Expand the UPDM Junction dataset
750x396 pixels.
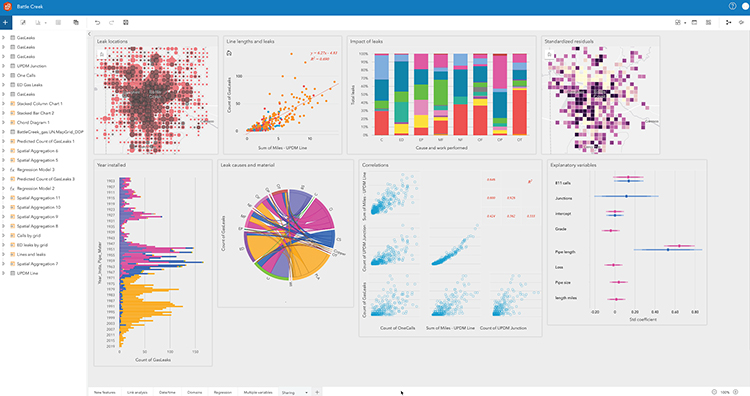pyautogui.click(x=3, y=66)
